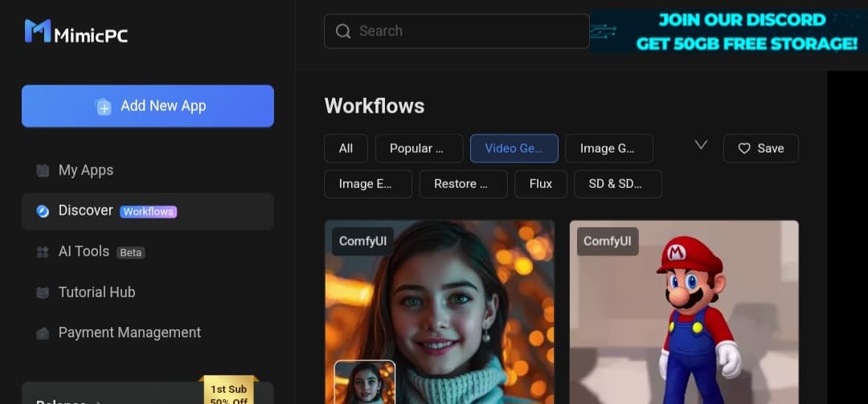
Task: Open Payment Management in sidebar
Action: pos(148,333)
